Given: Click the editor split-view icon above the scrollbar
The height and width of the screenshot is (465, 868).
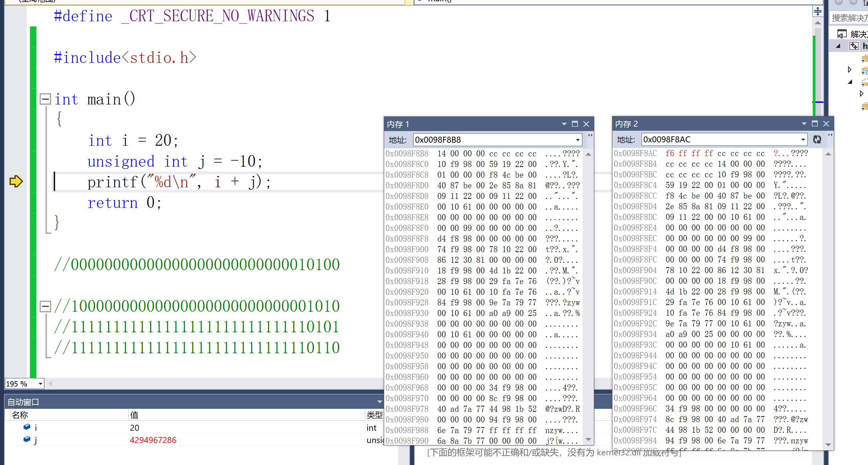Looking at the screenshot, I should pyautogui.click(x=818, y=11).
